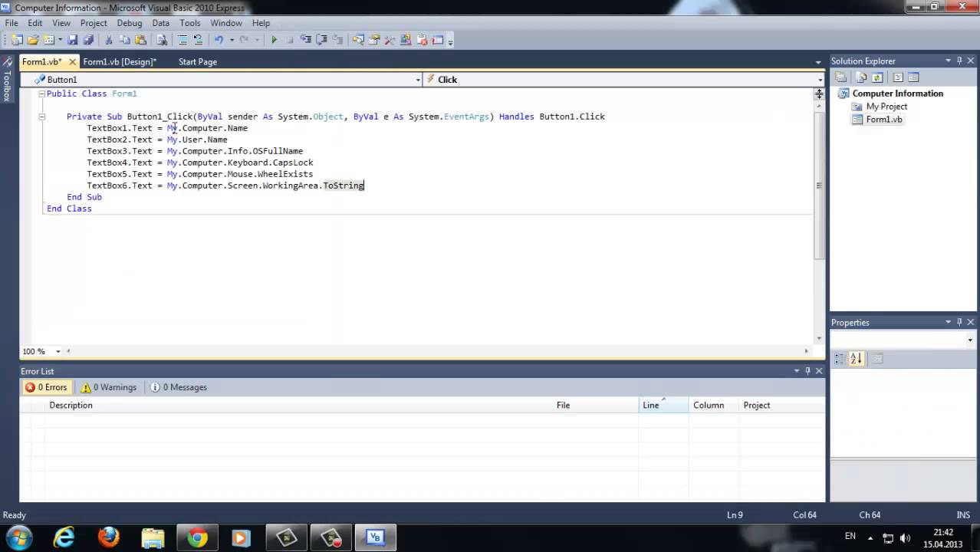This screenshot has width=980, height=552.
Task: Start debugging with the green play icon
Action: 274,40
